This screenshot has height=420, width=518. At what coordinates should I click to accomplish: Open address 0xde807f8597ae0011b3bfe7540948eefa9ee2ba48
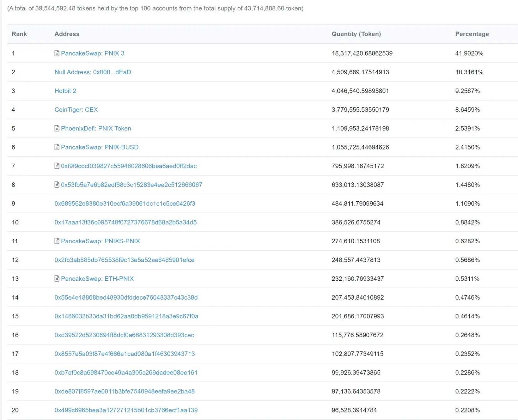pyautogui.click(x=125, y=392)
